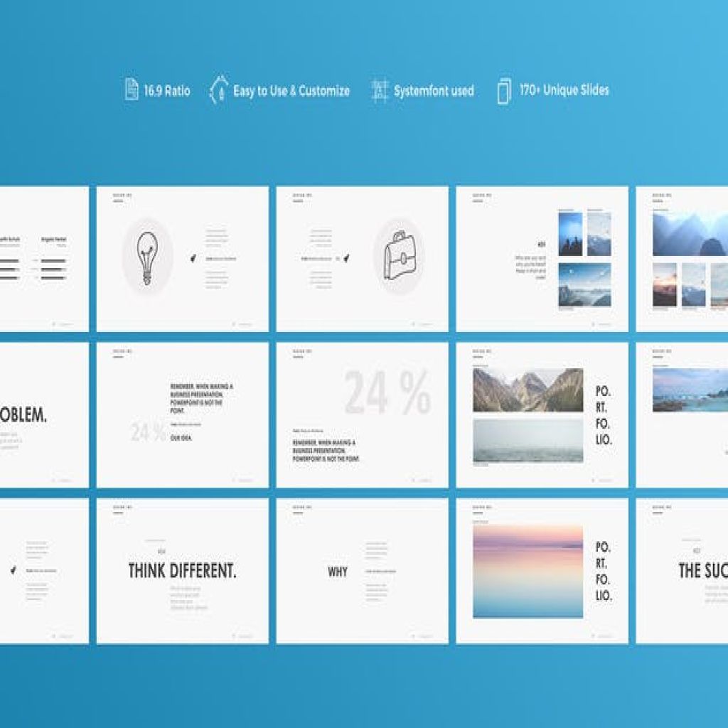
Task: Click the cut-off OBLEM. heading
Action: [x=23, y=415]
